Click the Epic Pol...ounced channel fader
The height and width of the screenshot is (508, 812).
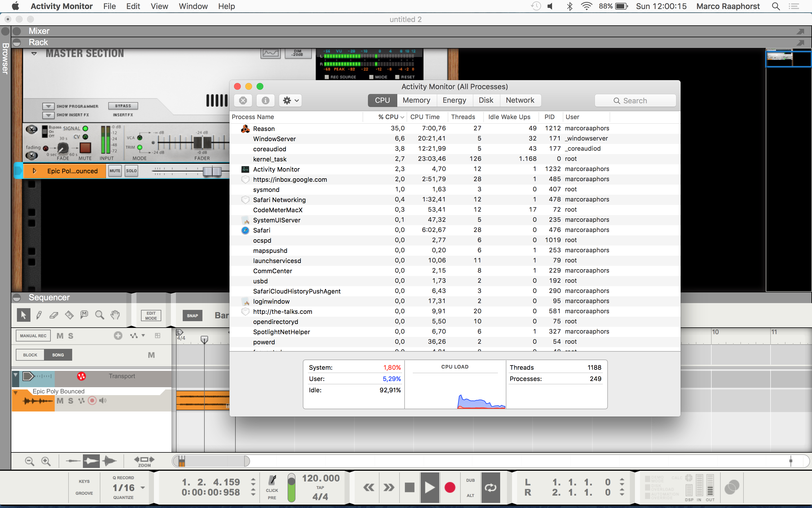(212, 171)
